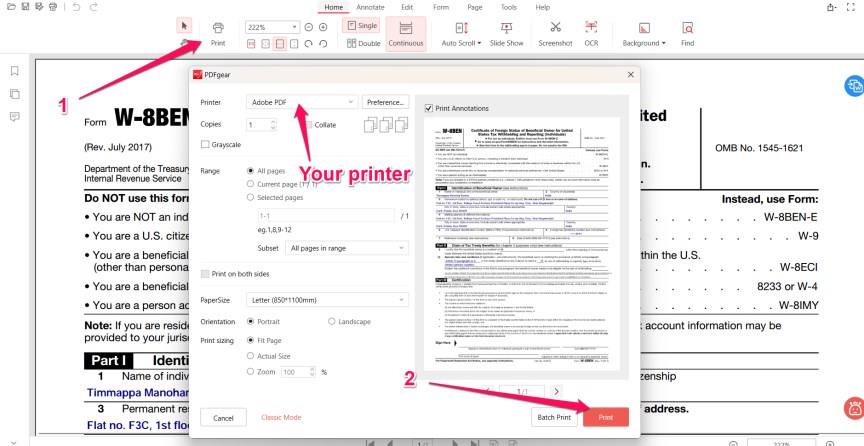Click the red Print button in dialog
This screenshot has width=864, height=446.
tap(606, 417)
